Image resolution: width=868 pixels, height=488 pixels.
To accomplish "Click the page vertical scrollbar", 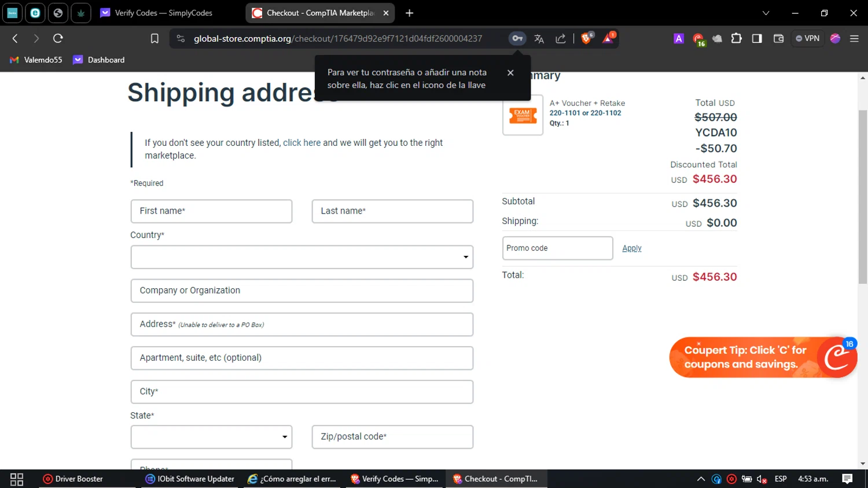I will (x=863, y=197).
